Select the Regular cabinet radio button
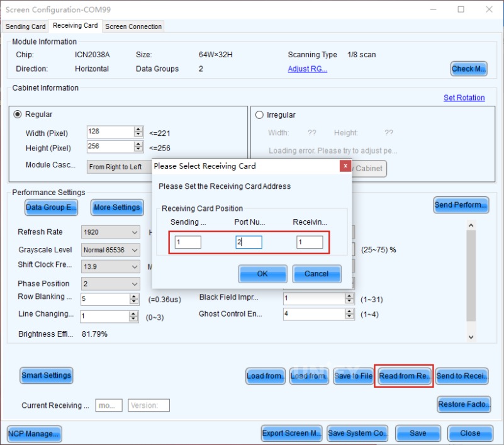504x445 pixels. point(18,115)
